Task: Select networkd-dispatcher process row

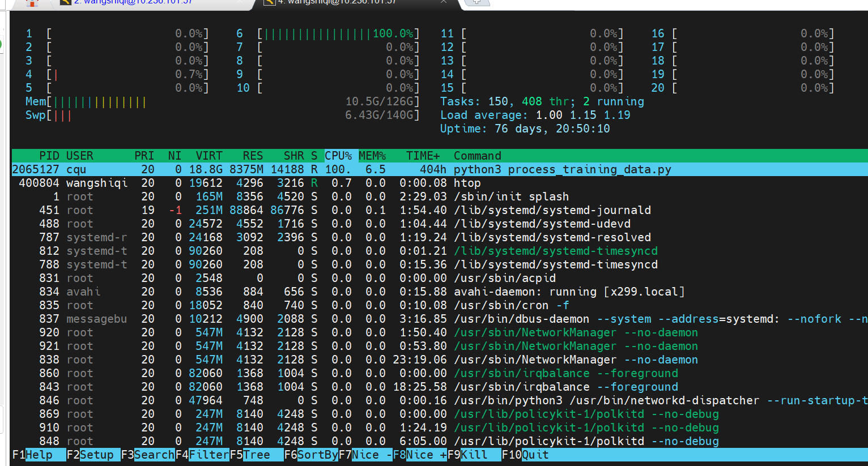Action: point(440,400)
